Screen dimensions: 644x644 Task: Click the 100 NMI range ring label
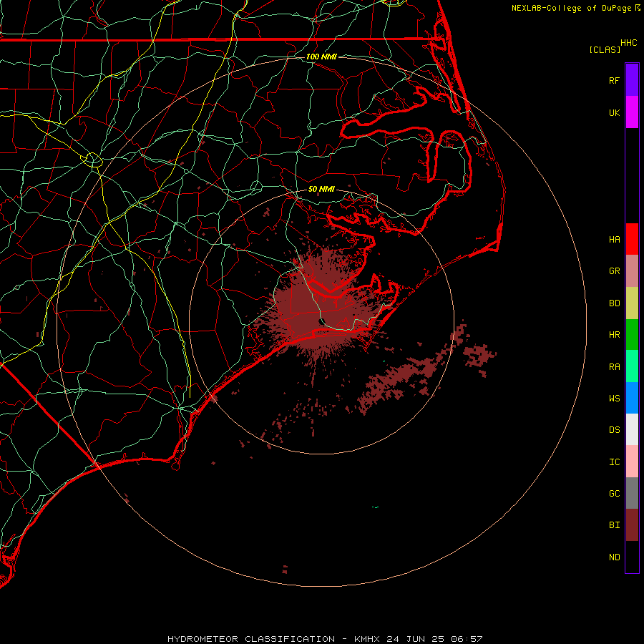(x=321, y=57)
